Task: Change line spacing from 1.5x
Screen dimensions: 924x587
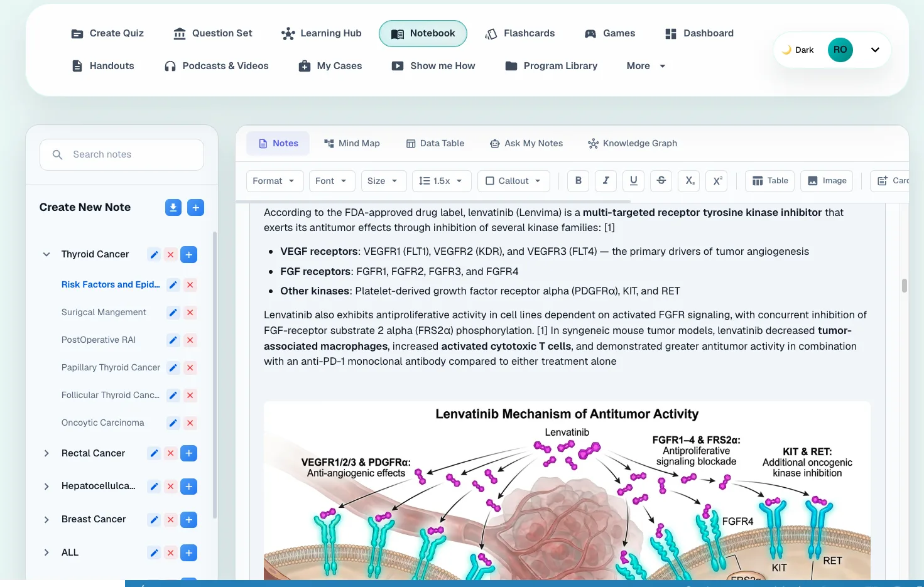Action: 442,181
